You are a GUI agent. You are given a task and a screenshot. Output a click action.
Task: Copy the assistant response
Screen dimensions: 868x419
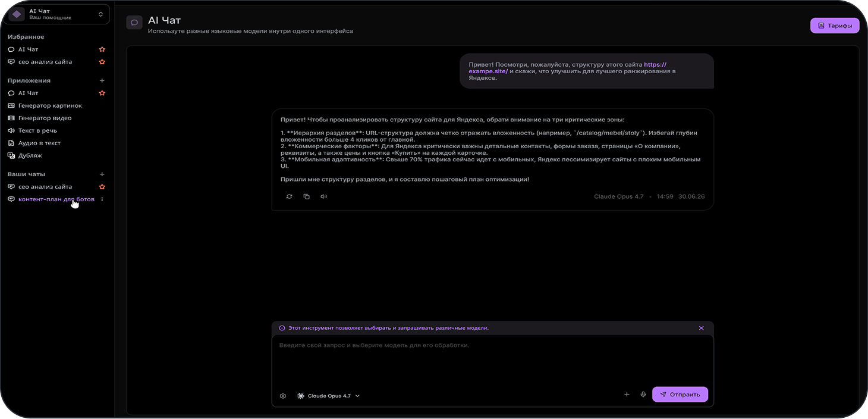coord(306,196)
